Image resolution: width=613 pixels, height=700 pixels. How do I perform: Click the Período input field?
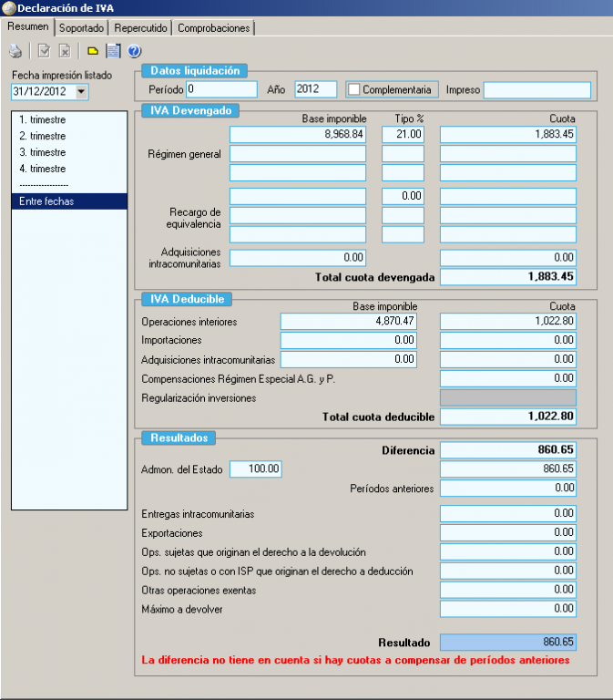(x=221, y=89)
